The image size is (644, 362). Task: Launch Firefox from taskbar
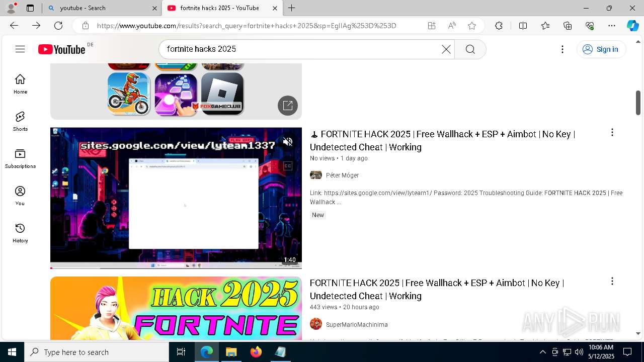[256, 352]
